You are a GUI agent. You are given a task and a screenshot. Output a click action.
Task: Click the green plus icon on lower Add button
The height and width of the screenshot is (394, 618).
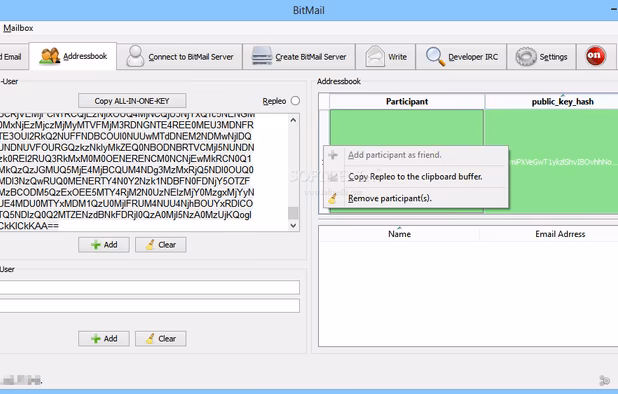click(x=95, y=338)
